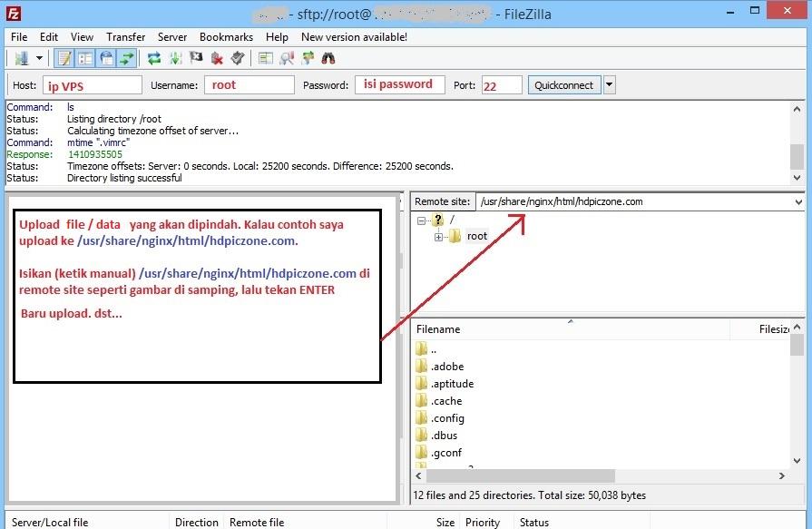Open Quickconnect history dropdown
Screen dimensions: 812x529
pyautogui.click(x=610, y=85)
